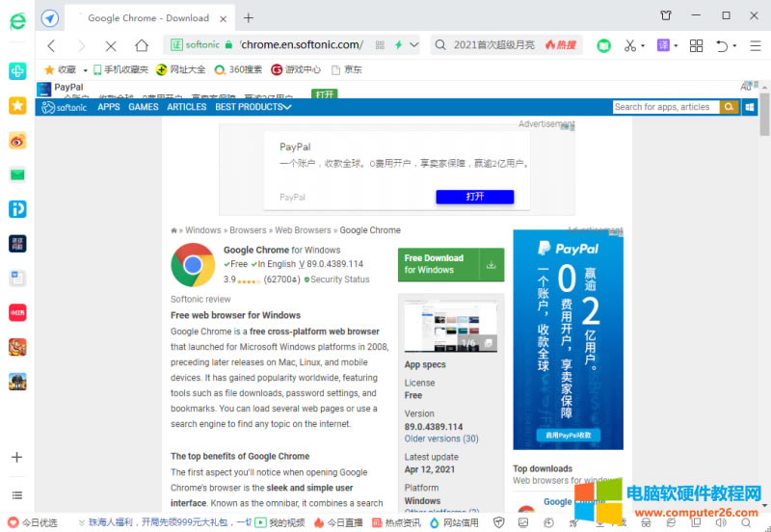Add a new sidebar app with plus

point(17,457)
